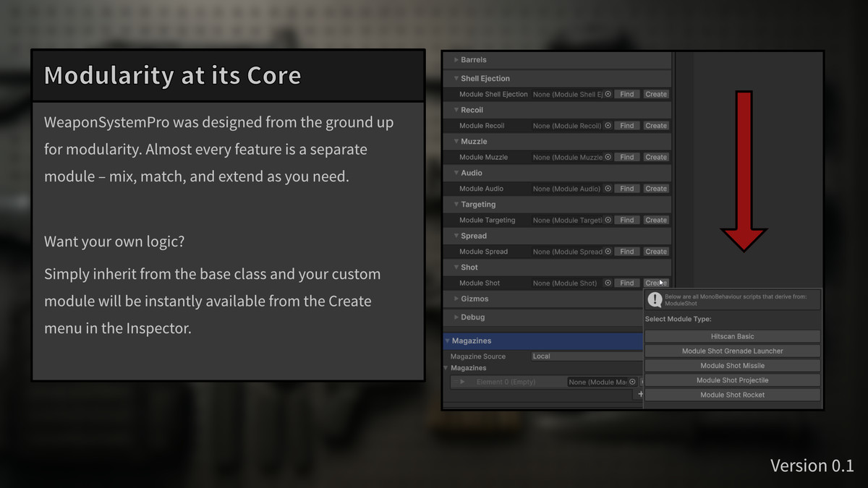The height and width of the screenshot is (488, 868).
Task: Click the "Module Targeting" property label
Action: [x=488, y=220]
